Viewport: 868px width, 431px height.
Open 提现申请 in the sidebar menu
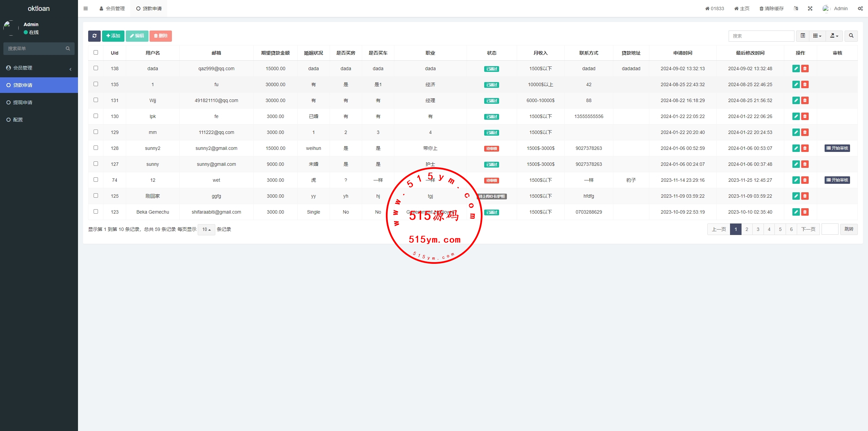pyautogui.click(x=23, y=102)
